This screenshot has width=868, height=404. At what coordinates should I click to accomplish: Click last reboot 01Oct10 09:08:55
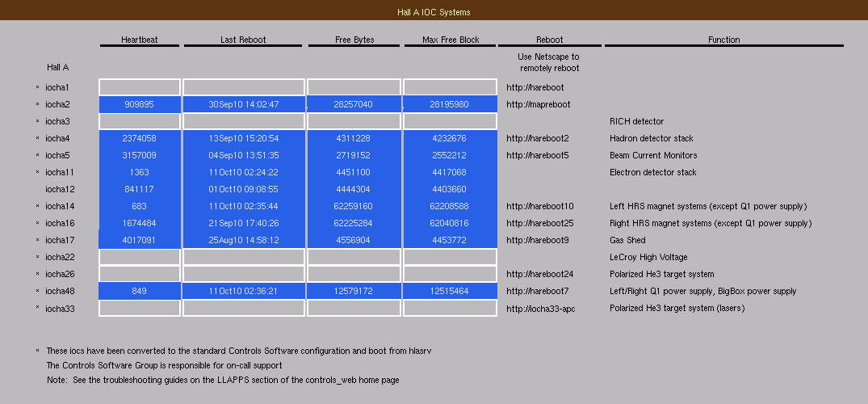[244, 189]
